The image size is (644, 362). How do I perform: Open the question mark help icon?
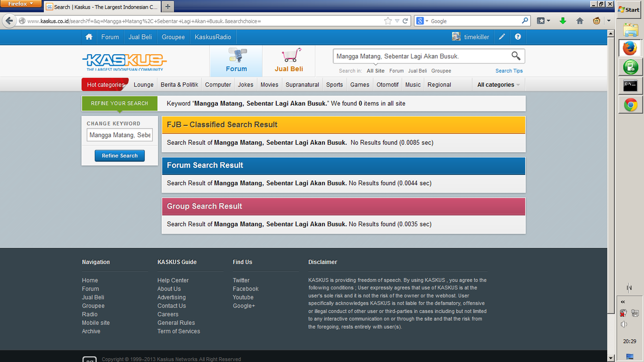point(518,37)
